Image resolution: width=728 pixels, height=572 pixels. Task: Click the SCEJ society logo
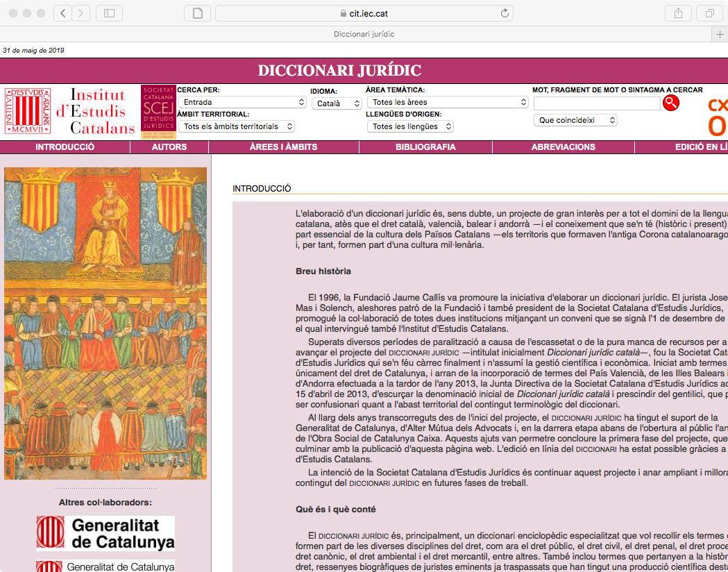pyautogui.click(x=158, y=112)
